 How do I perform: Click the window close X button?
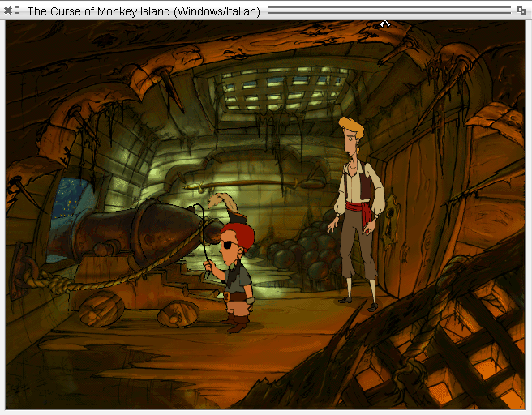(x=8, y=11)
